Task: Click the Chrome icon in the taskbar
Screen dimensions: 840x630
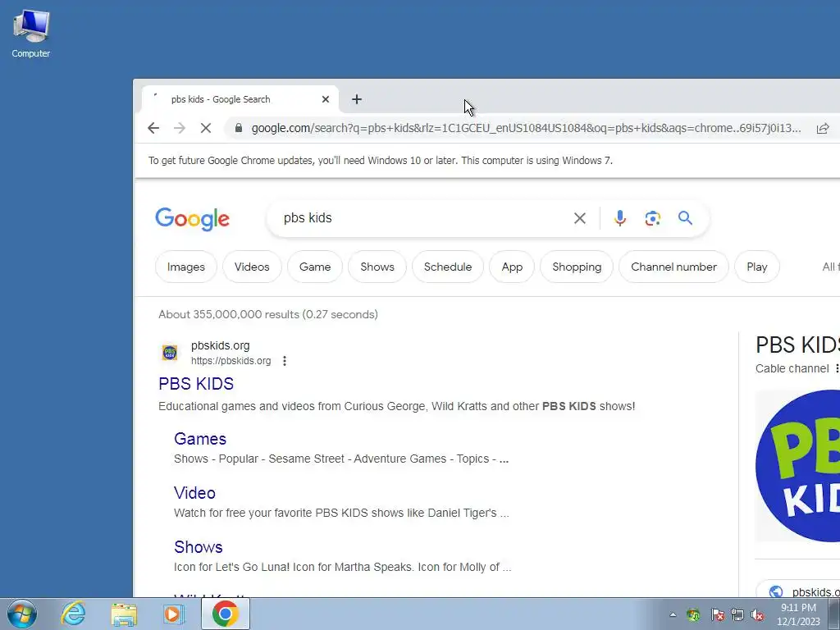Action: click(225, 614)
